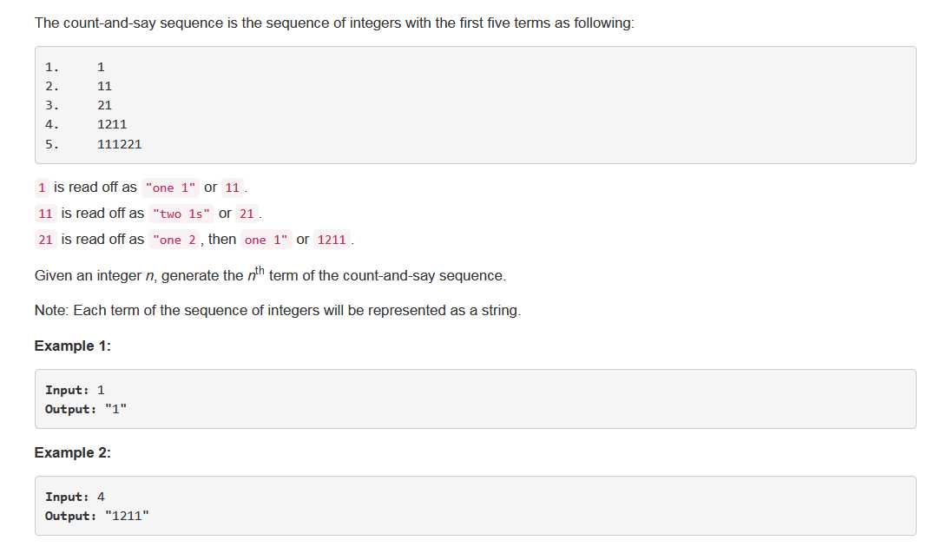This screenshot has height=560, width=928.
Task: Click the "Given an integer n" sentence
Action: pos(271,274)
